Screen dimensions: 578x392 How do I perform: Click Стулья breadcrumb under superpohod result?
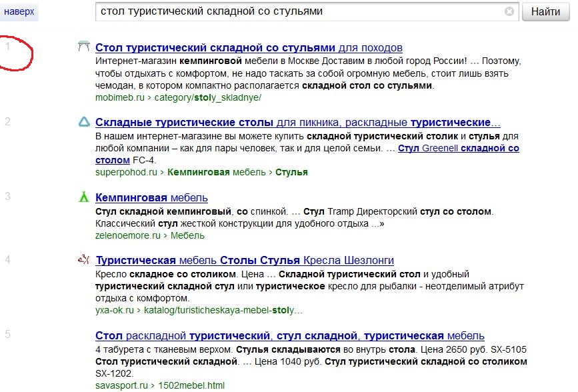(x=291, y=172)
